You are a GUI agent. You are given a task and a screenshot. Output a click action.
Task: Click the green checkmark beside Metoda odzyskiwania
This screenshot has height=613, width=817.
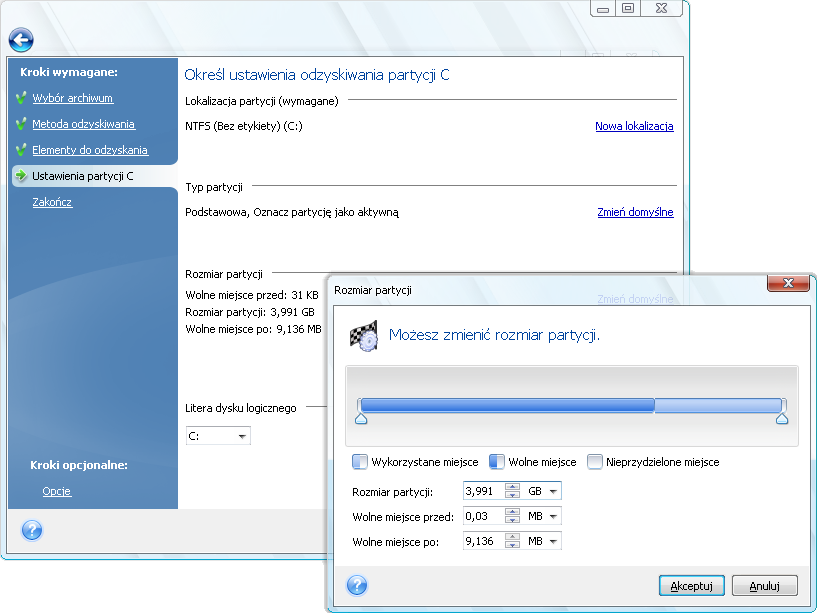point(21,124)
